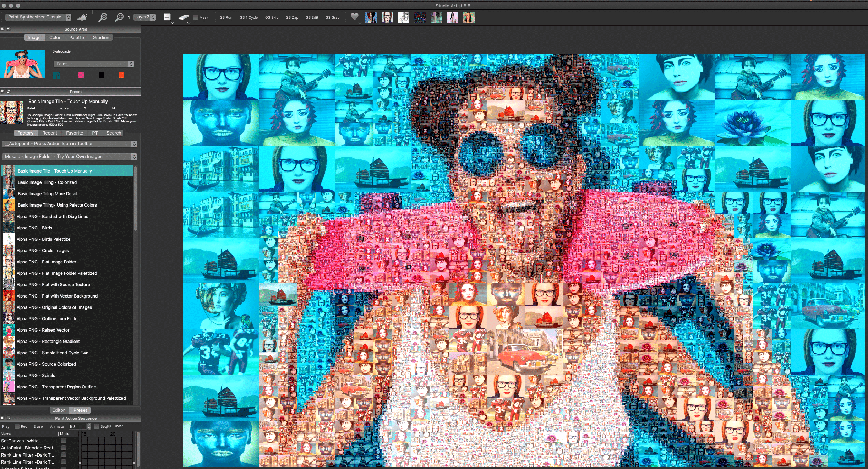Switch to the Palette source tab

pyautogui.click(x=77, y=37)
